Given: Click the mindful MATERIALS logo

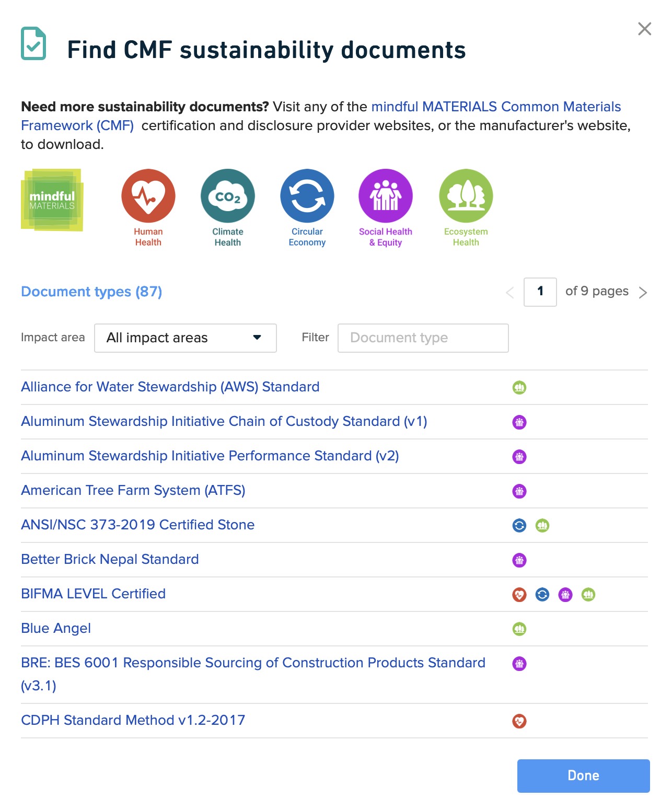Looking at the screenshot, I should (52, 200).
